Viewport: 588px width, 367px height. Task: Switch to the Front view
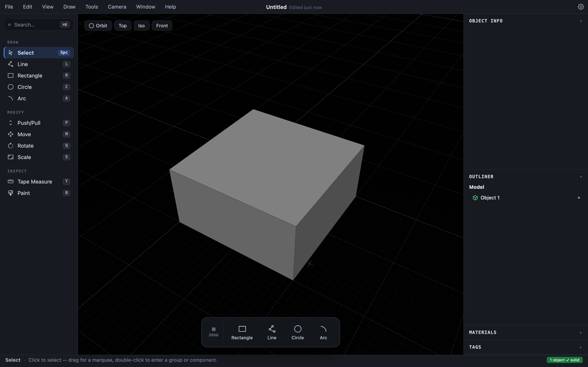pyautogui.click(x=162, y=25)
